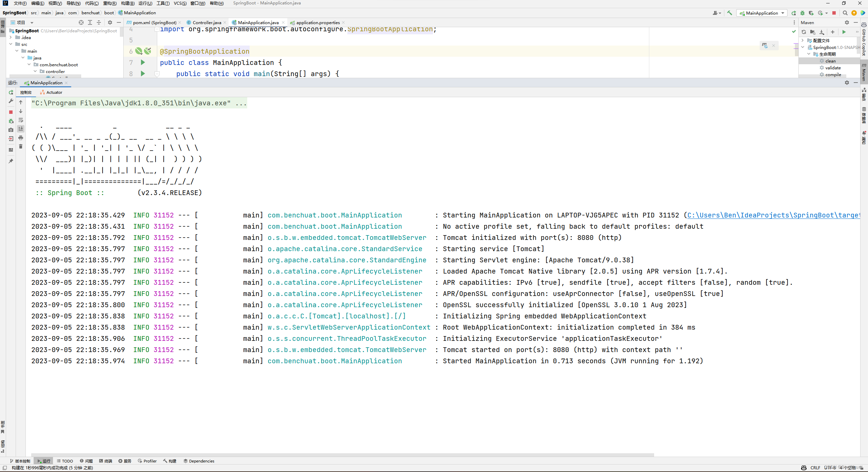Switch to the Controller.java editor tab
The image size is (868, 472).
point(206,22)
